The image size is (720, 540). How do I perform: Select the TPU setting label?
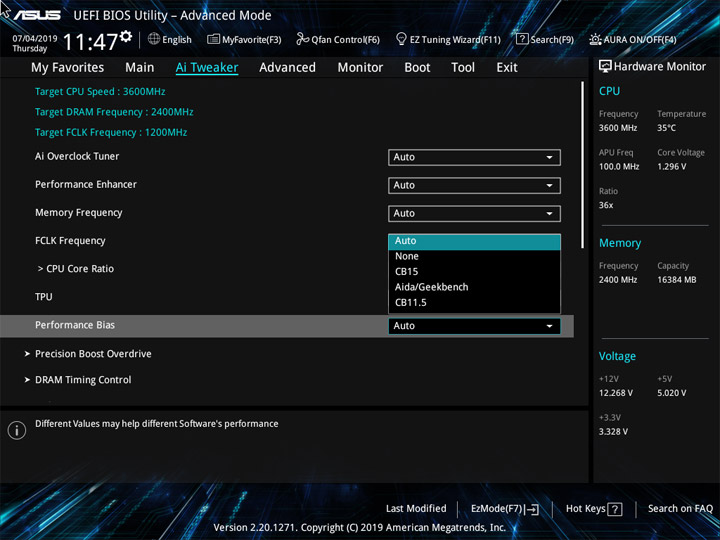(x=44, y=297)
